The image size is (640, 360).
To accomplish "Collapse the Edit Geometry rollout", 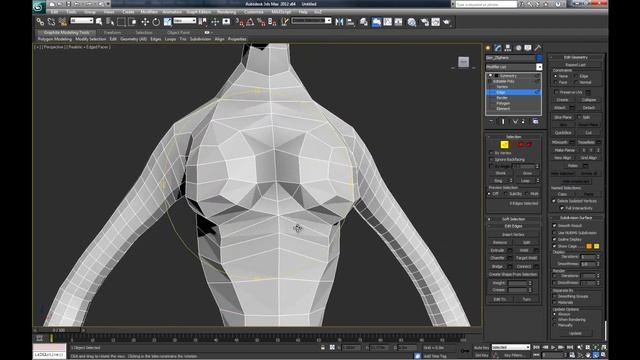I will pos(576,58).
